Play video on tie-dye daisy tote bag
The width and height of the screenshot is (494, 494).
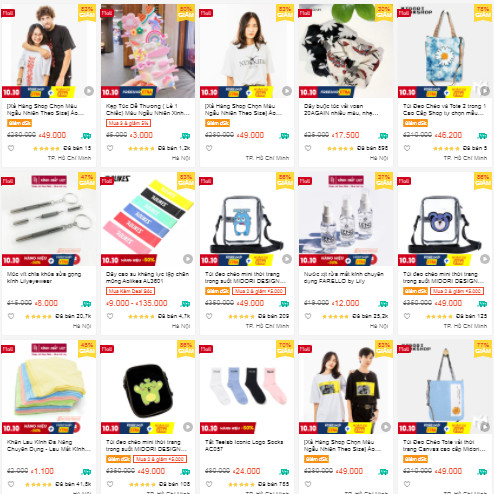485,90
